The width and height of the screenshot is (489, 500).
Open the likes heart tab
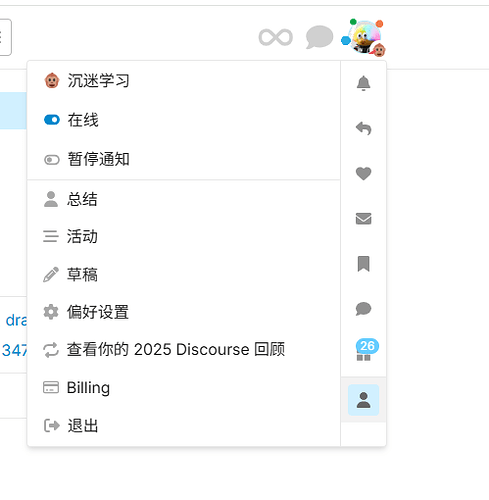(363, 173)
